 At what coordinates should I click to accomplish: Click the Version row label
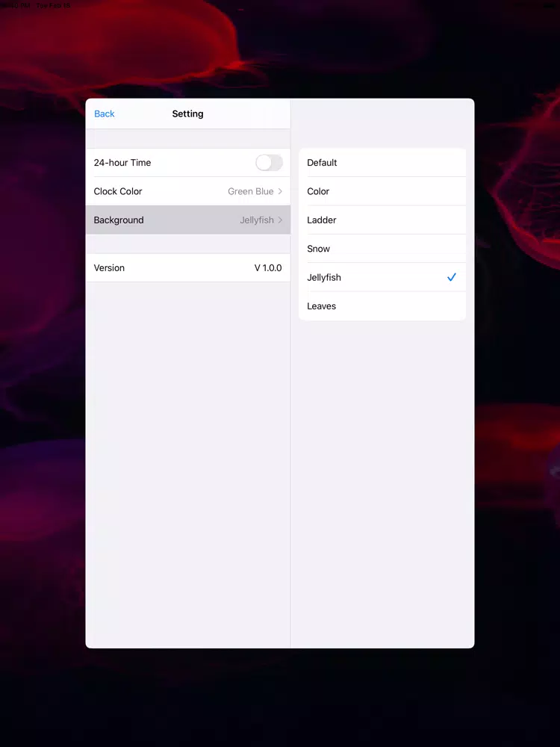tap(109, 267)
